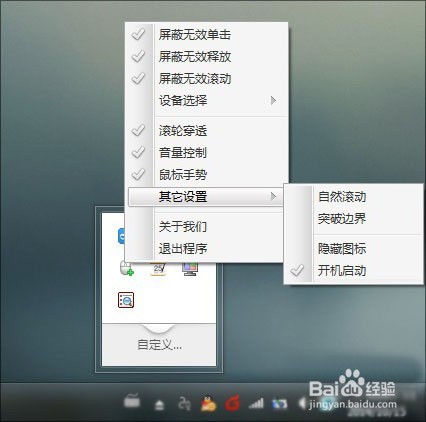The width and height of the screenshot is (426, 422).
Task: Enable 突破边界 in the submenu
Action: 354,219
